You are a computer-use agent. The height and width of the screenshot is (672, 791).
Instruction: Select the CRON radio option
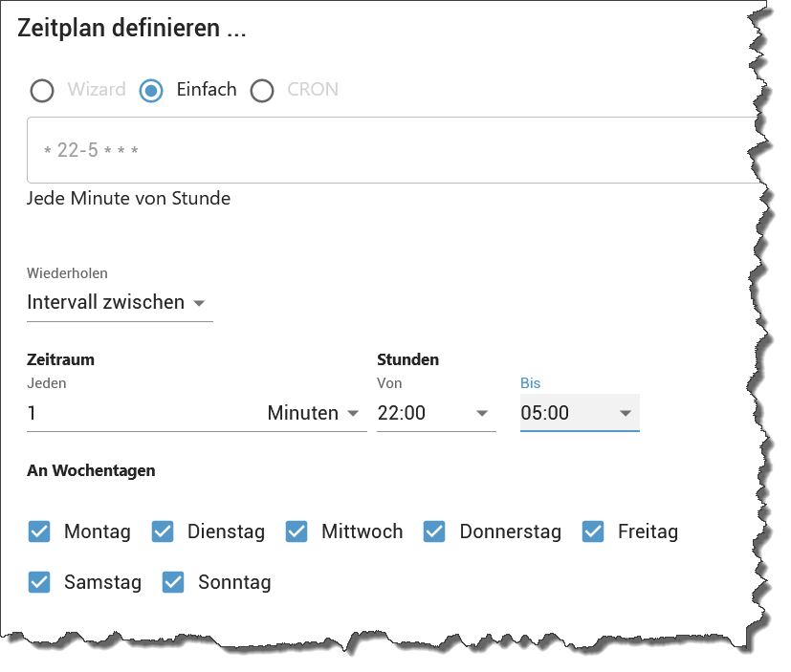point(262,91)
